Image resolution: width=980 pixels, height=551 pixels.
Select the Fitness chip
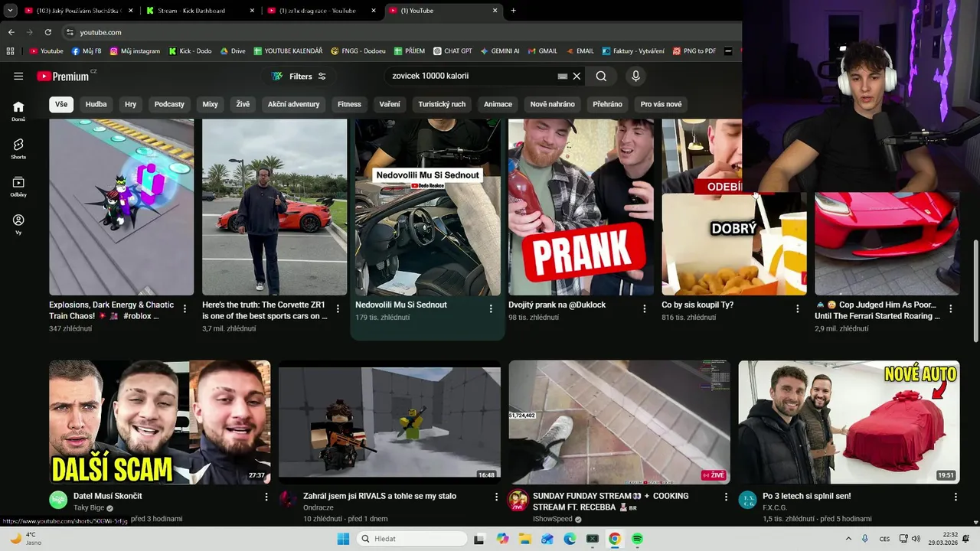[x=349, y=104]
